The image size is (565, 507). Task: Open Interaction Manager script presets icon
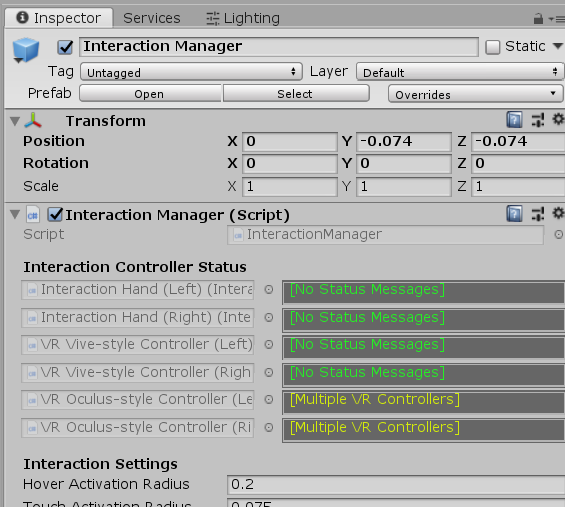[538, 214]
